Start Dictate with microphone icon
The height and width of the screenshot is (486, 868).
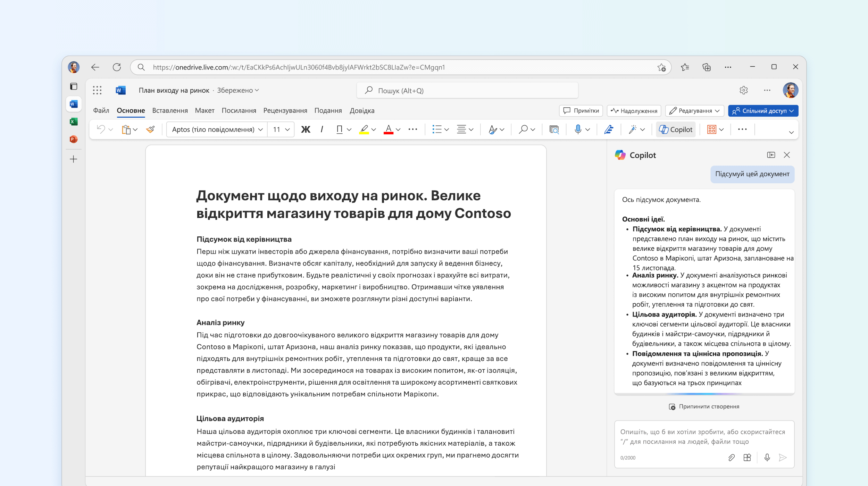pos(578,129)
